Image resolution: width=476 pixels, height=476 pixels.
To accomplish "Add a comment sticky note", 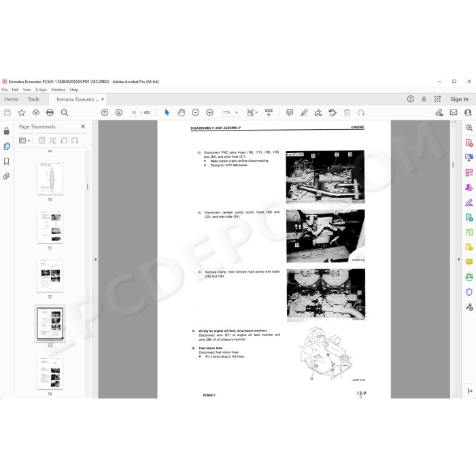I will 290,113.
